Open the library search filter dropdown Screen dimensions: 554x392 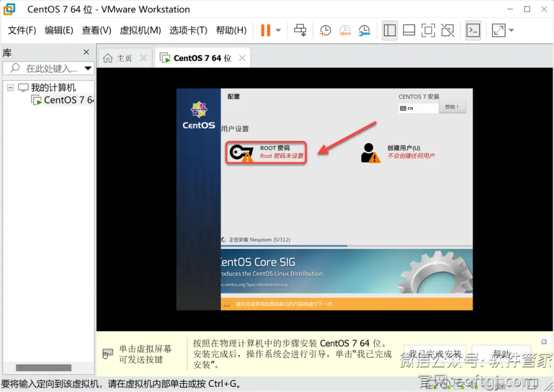[88, 68]
